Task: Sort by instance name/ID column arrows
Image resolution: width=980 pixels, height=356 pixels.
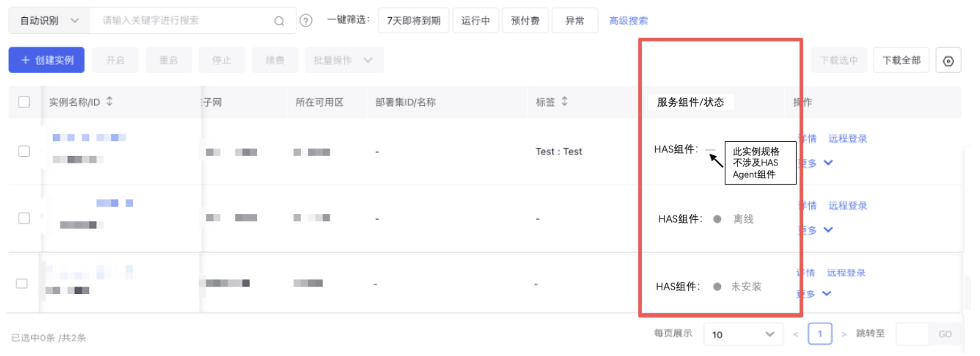Action: click(x=109, y=101)
